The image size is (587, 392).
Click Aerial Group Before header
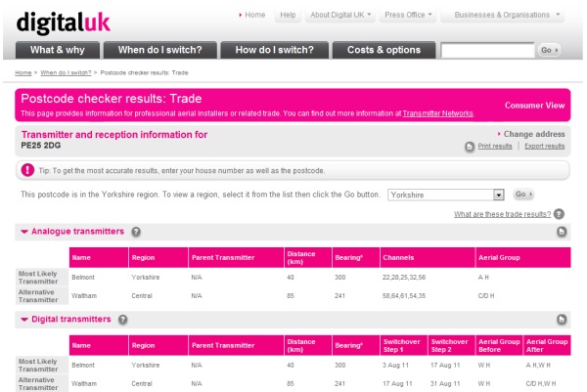click(499, 346)
